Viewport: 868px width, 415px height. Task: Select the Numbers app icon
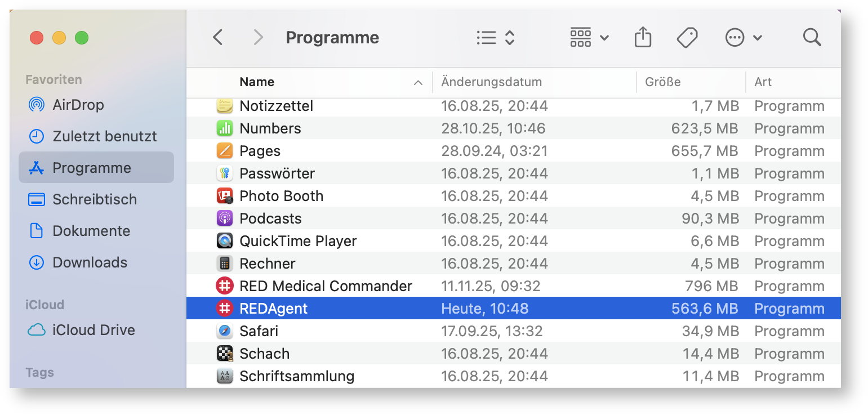click(225, 128)
